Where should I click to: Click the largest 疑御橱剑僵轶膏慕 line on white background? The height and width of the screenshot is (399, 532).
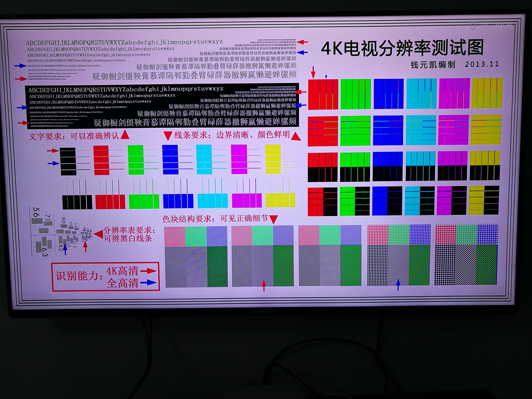194,75
